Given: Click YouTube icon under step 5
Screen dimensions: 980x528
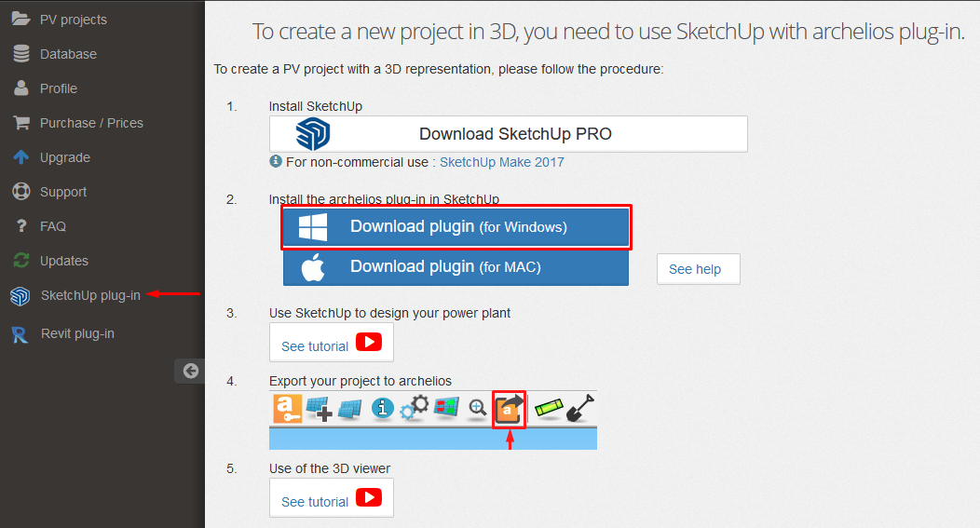Looking at the screenshot, I should click(x=369, y=497).
